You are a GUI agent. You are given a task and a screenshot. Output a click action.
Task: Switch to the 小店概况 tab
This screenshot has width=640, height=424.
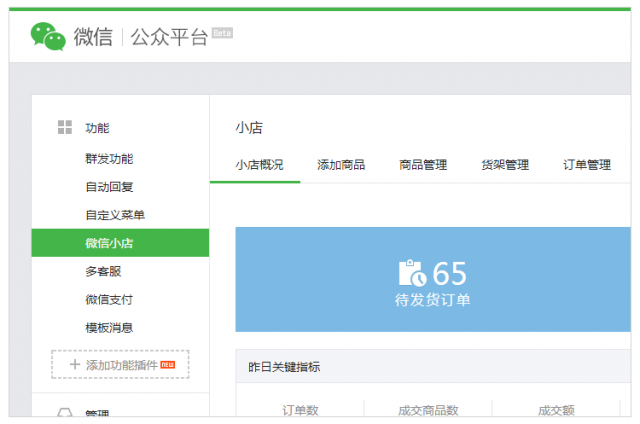click(x=259, y=165)
